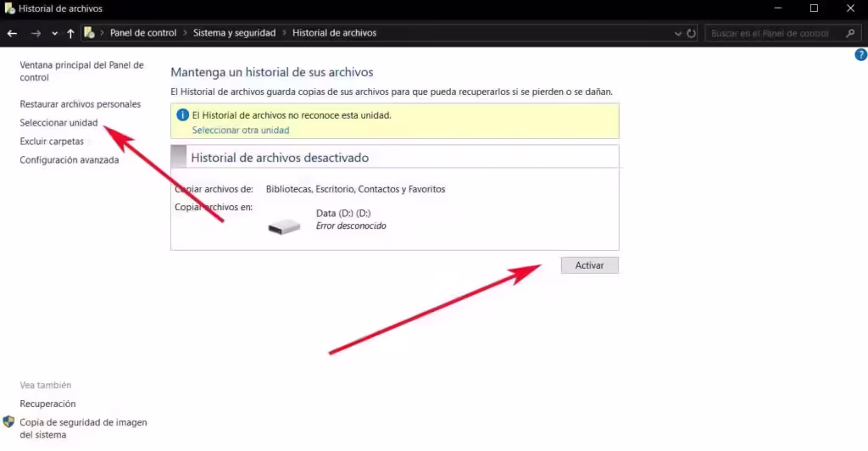Open help with the blue question icon
The height and width of the screenshot is (451, 868).
[x=861, y=54]
